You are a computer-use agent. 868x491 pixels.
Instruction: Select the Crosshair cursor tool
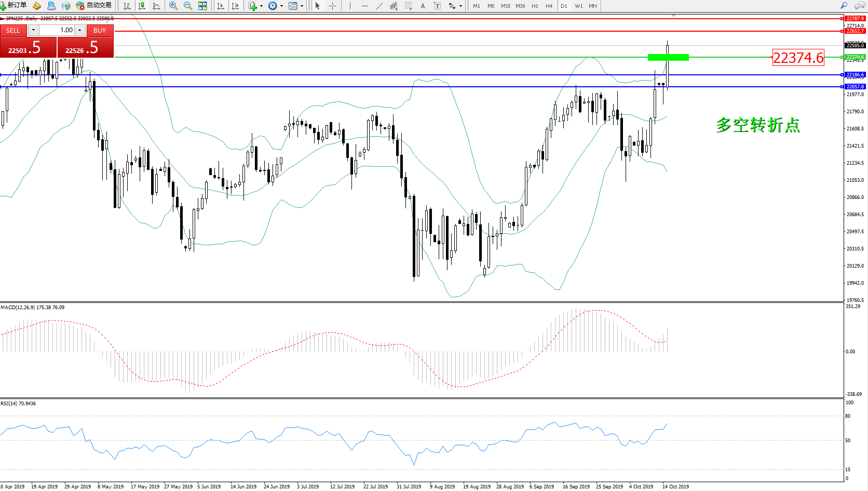(333, 6)
